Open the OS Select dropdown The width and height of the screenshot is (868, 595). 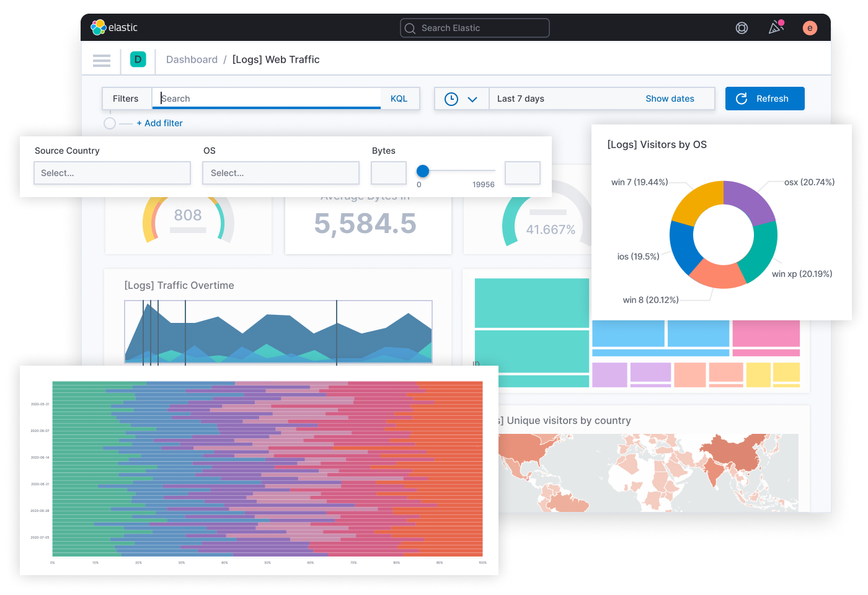280,173
